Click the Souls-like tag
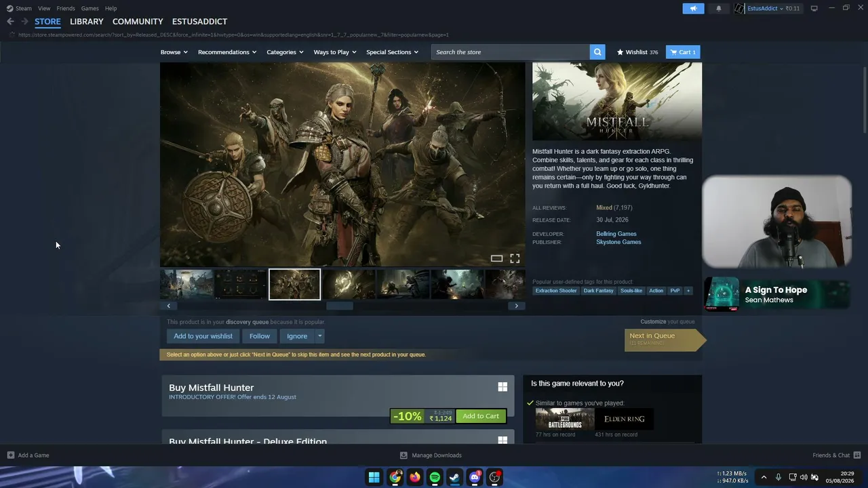This screenshot has height=488, width=868. tap(631, 291)
